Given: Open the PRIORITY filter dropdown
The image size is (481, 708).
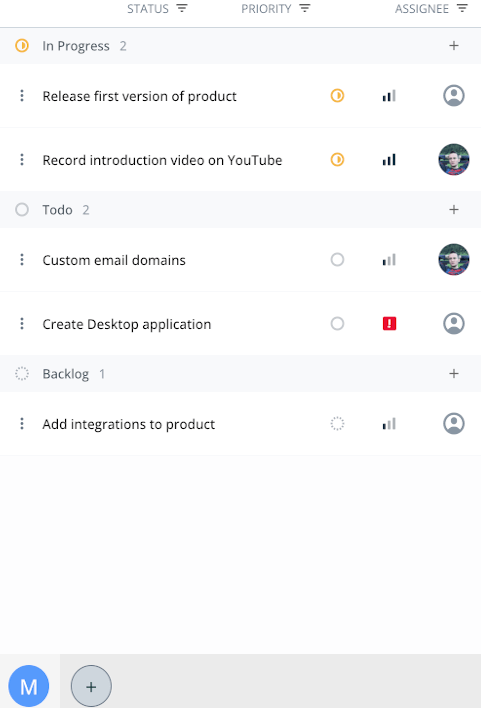Looking at the screenshot, I should coord(276,9).
